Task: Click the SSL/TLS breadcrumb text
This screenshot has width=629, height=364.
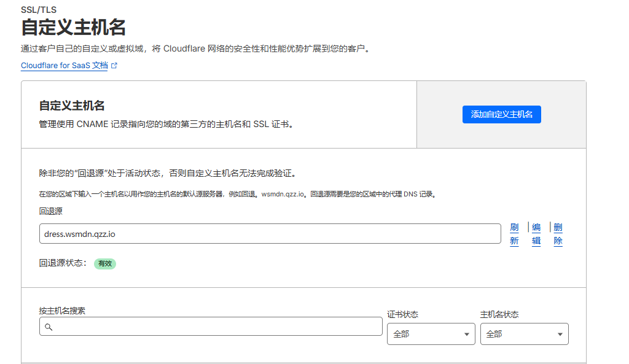Action: tap(38, 9)
